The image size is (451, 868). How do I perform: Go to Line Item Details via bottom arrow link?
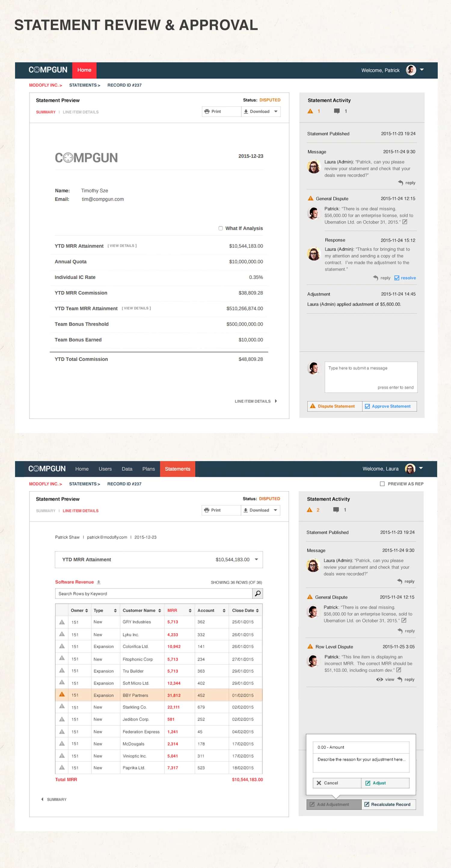pyautogui.click(x=256, y=401)
